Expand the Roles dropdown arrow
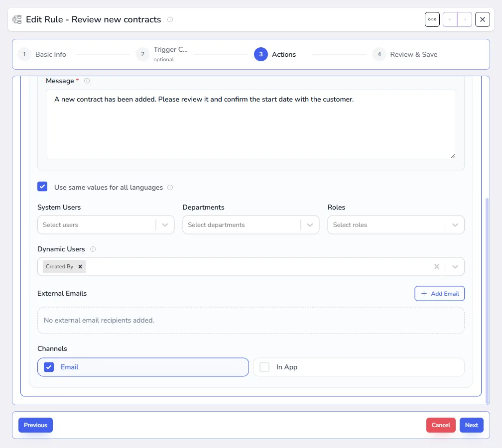502x448 pixels. coord(455,225)
